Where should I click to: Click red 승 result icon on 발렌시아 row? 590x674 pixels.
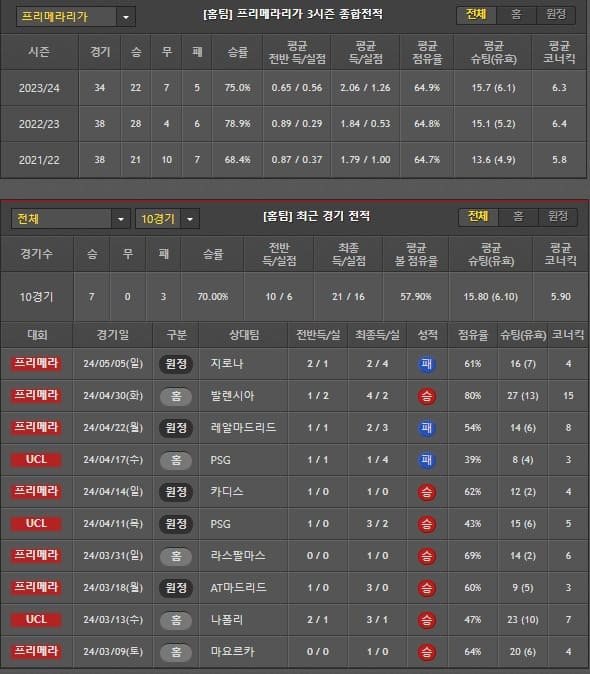click(427, 396)
